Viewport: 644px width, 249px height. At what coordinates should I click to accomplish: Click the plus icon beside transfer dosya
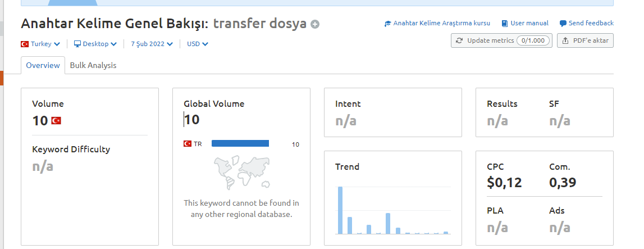tap(315, 24)
